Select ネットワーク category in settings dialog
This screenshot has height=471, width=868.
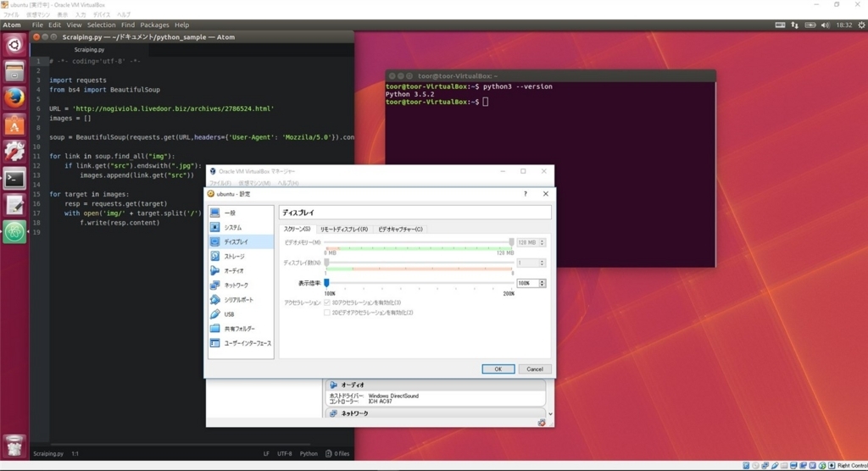tap(241, 285)
